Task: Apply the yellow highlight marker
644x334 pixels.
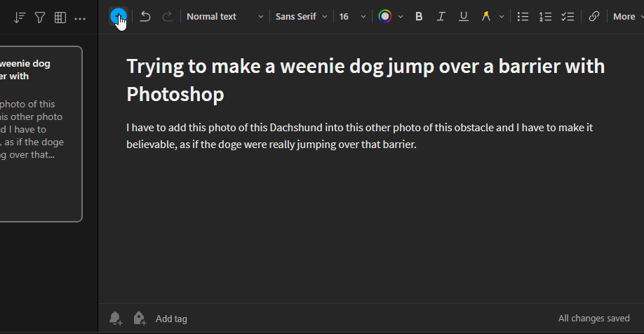Action: point(486,16)
